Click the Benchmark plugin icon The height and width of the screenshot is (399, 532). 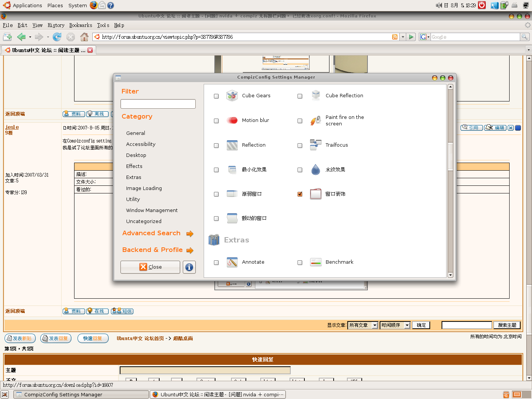(x=316, y=262)
